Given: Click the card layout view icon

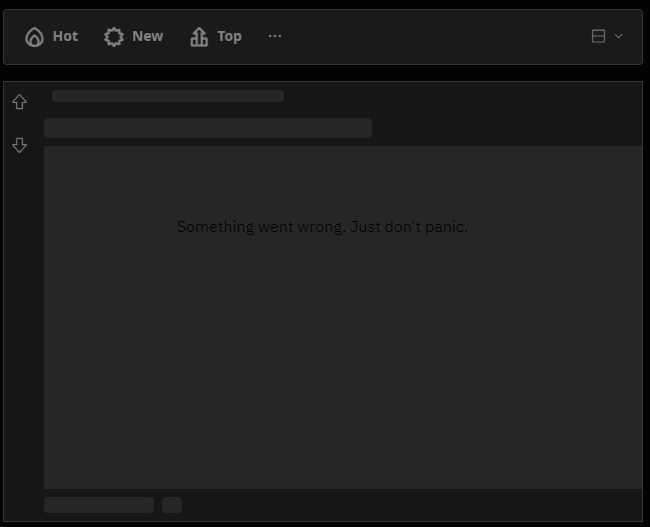Looking at the screenshot, I should 598,36.
